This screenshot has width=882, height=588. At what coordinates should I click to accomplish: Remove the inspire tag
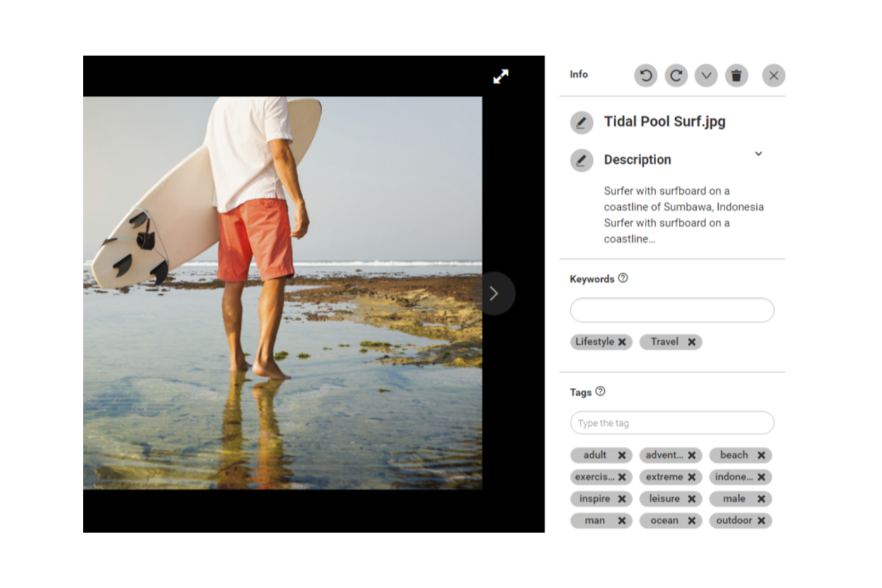(622, 499)
